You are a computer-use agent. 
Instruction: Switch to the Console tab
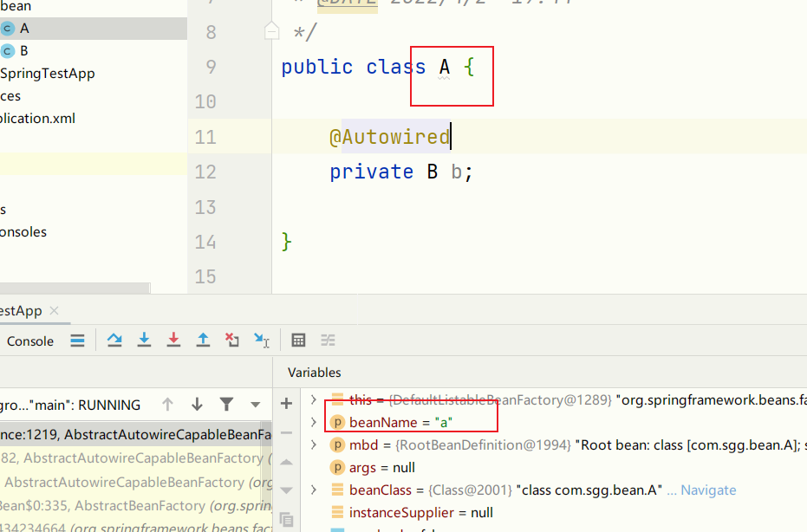29,341
